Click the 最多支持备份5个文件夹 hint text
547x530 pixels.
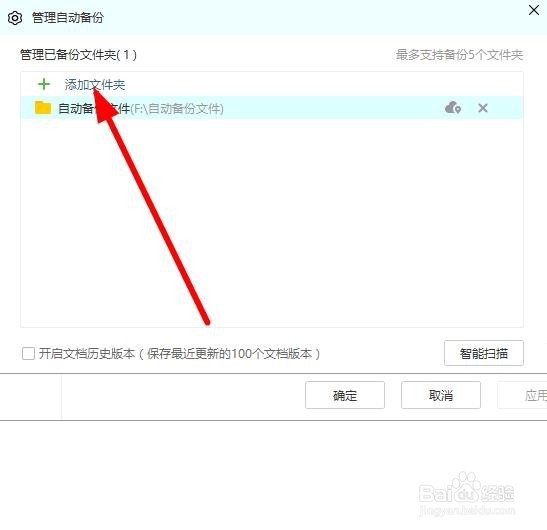459,55
